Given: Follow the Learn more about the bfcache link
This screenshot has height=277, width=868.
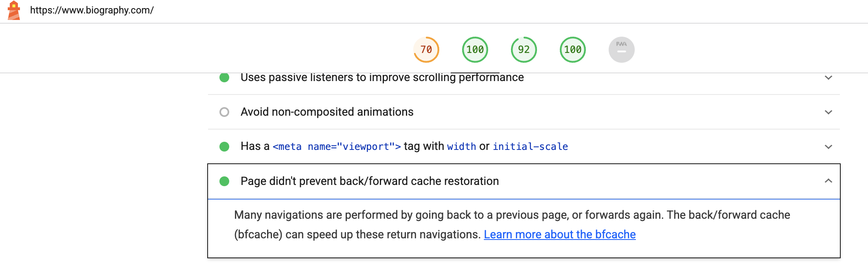Looking at the screenshot, I should [x=561, y=234].
